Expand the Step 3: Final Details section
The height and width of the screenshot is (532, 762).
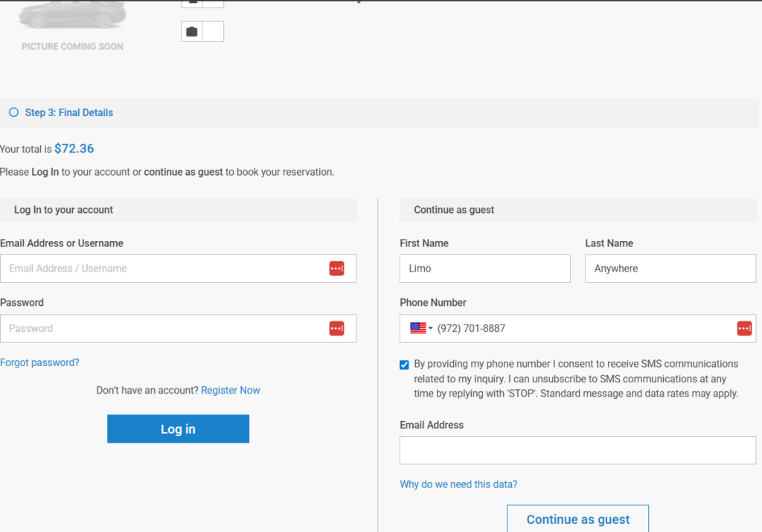pyautogui.click(x=69, y=112)
